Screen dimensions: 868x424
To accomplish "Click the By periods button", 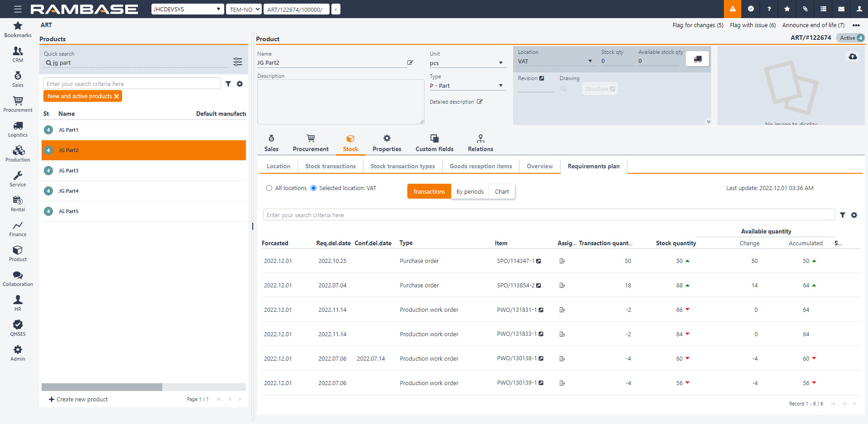I will (x=470, y=192).
